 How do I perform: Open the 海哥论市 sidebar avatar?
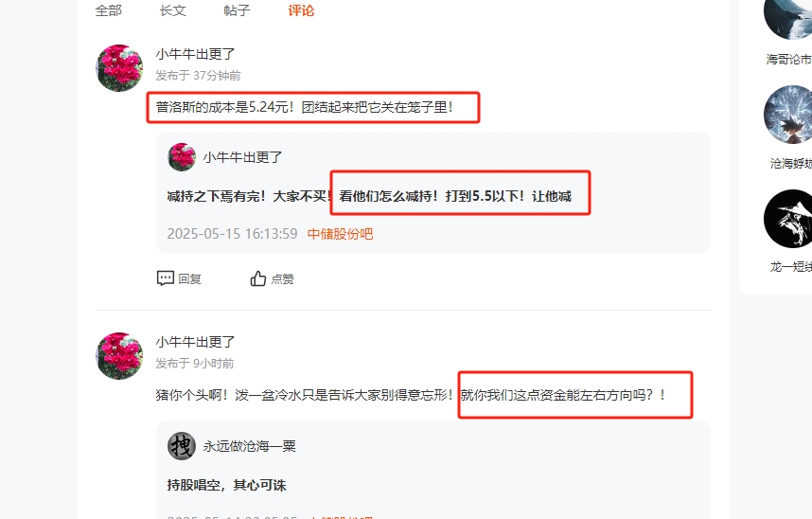787,17
